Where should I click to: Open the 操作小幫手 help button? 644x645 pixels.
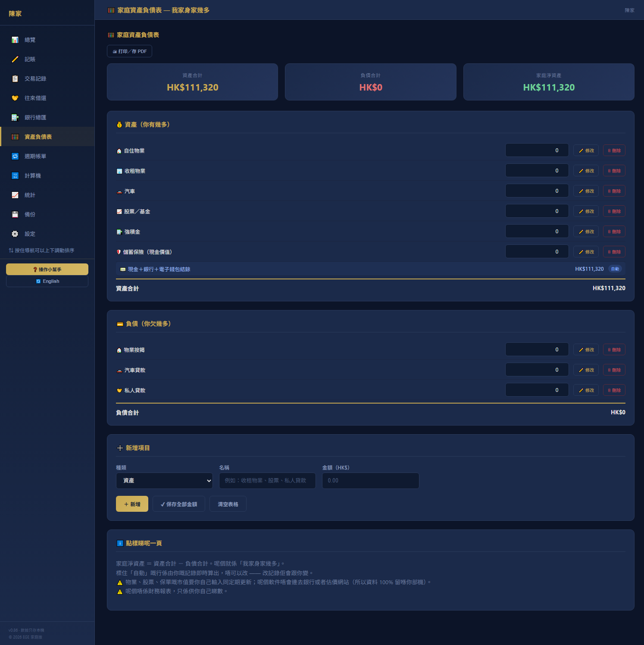(x=47, y=269)
